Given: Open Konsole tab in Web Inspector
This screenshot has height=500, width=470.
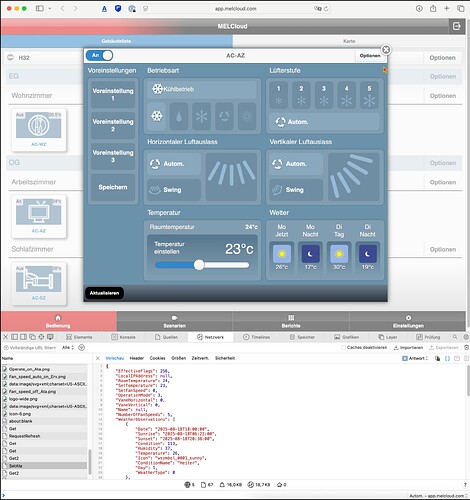Looking at the screenshot, I should click(x=123, y=337).
